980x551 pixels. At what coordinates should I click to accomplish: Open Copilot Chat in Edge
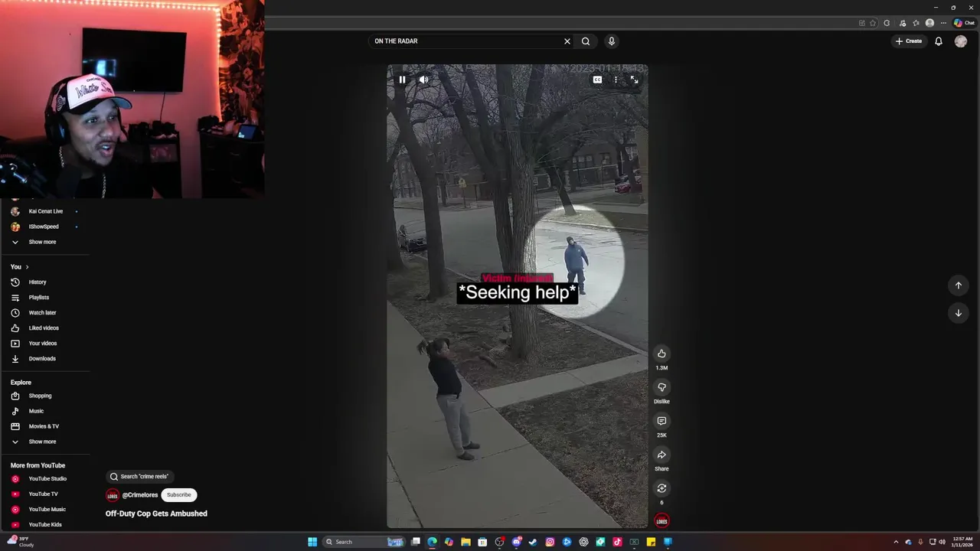click(x=964, y=23)
